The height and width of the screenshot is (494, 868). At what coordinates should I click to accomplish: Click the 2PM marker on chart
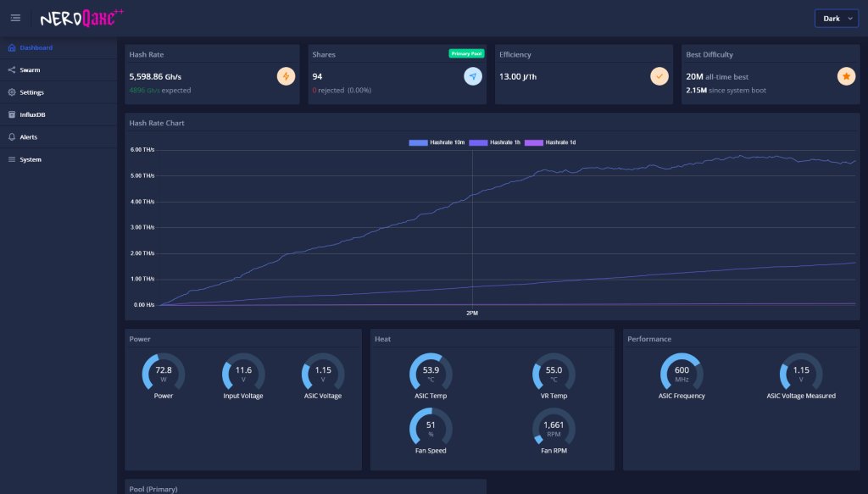[x=472, y=313]
